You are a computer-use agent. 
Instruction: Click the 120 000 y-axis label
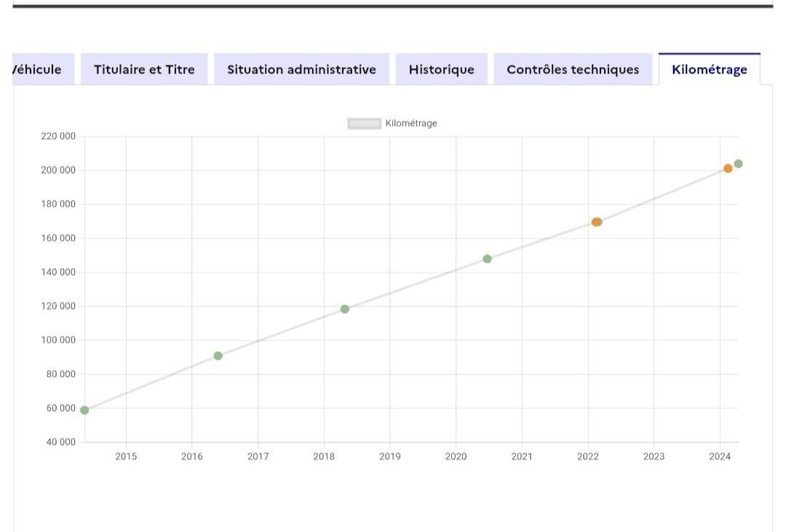pyautogui.click(x=58, y=306)
